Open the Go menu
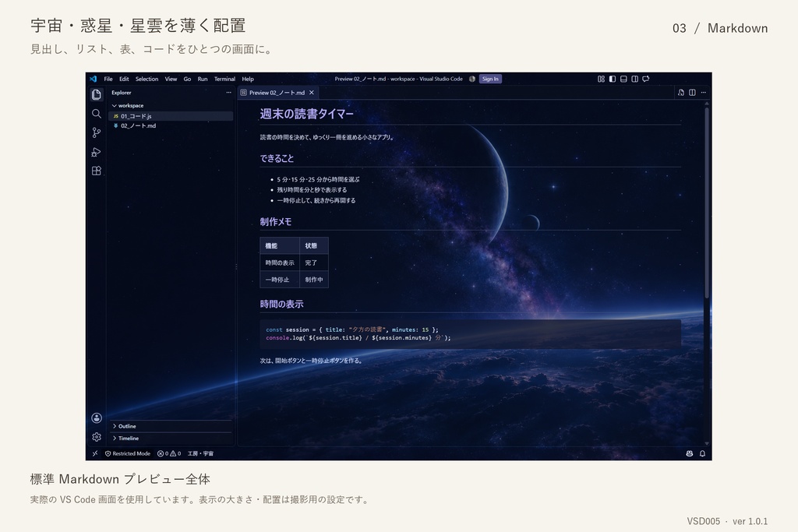Image resolution: width=798 pixels, height=532 pixels. pyautogui.click(x=187, y=79)
